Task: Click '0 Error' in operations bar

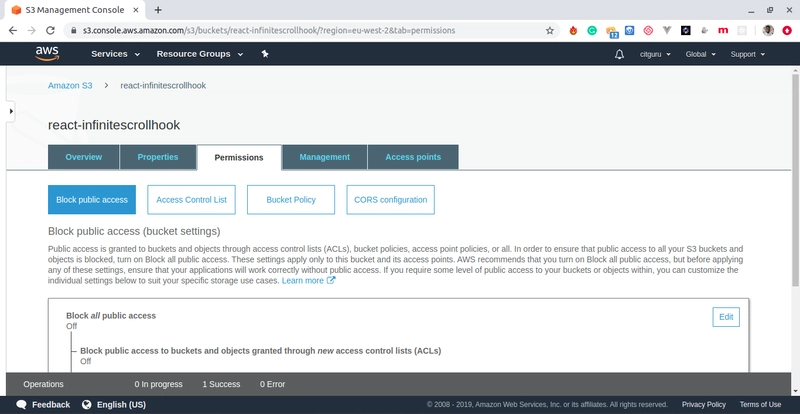Action: (272, 384)
